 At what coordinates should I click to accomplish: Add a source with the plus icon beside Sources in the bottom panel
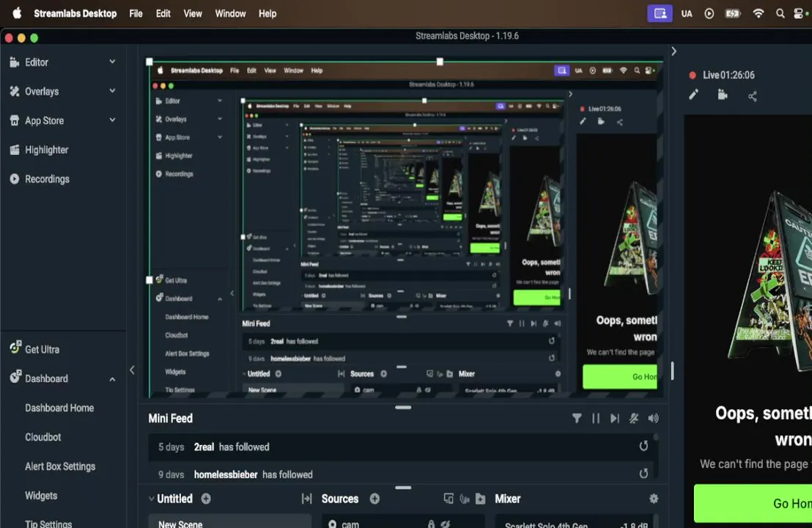click(x=374, y=499)
